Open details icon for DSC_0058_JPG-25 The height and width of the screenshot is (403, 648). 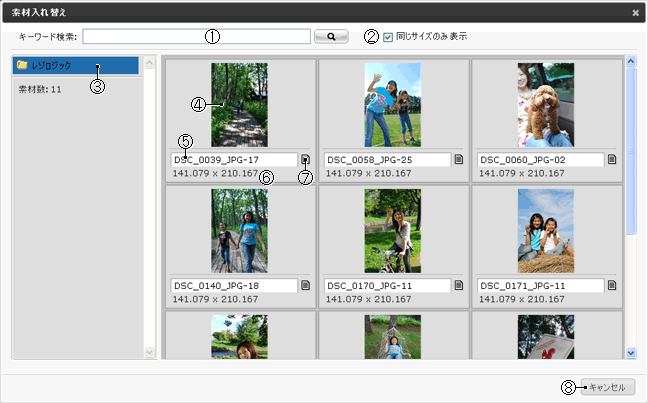[x=459, y=159]
